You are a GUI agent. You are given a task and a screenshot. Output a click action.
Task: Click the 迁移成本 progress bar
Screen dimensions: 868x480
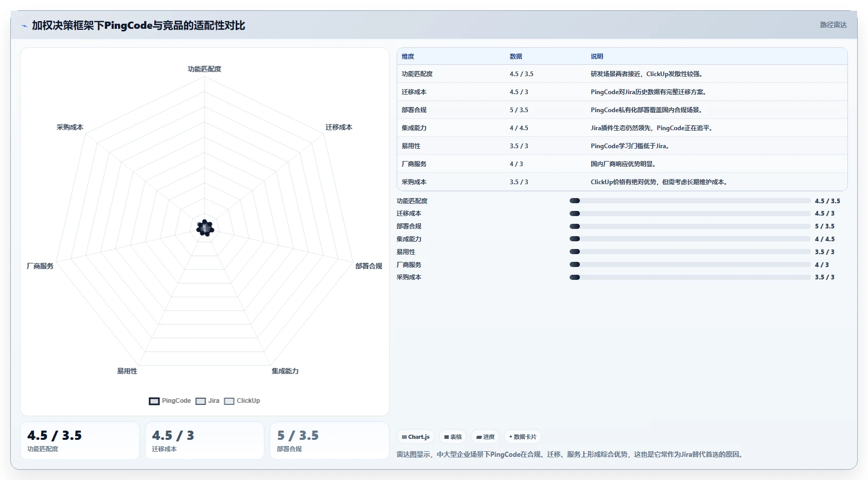coord(690,214)
